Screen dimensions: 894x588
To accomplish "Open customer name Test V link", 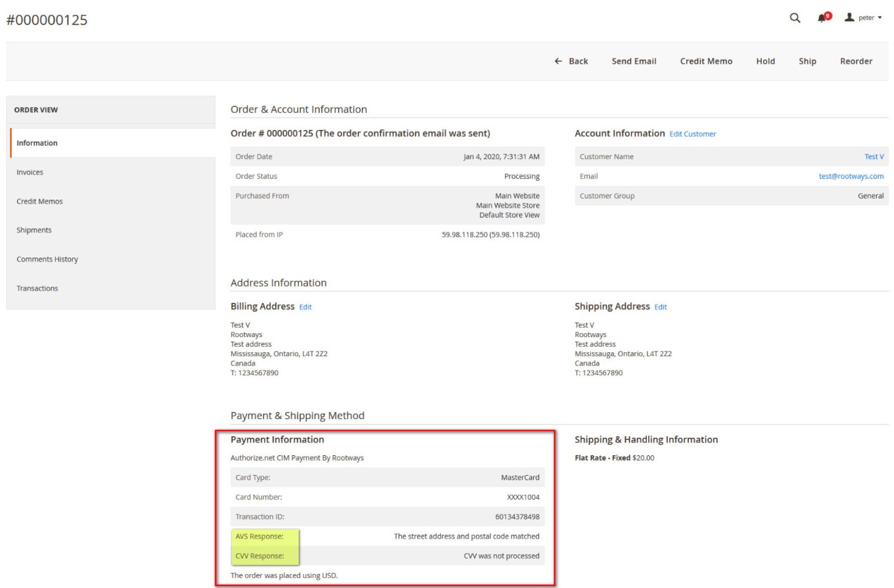I will [x=874, y=157].
